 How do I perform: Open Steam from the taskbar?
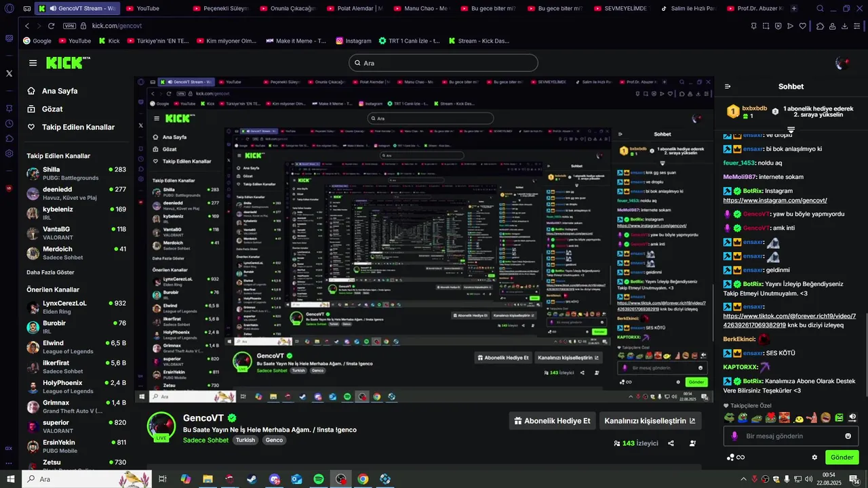tap(252, 479)
